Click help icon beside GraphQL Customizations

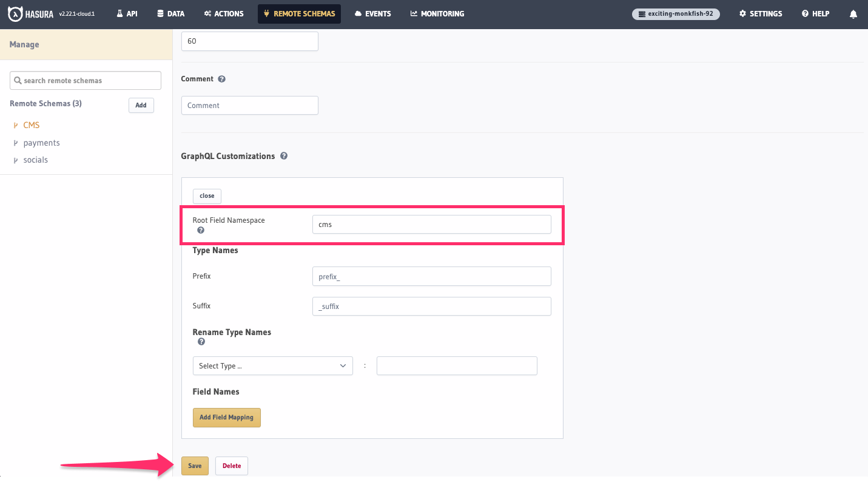284,156
